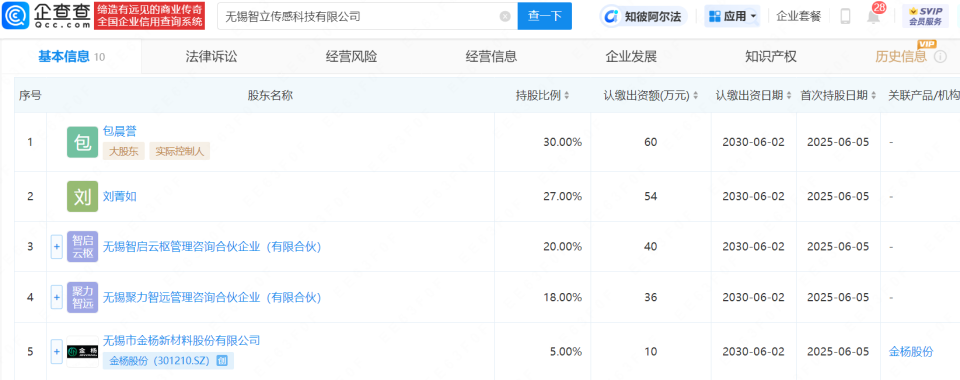This screenshot has width=960, height=380.
Task: Expand row 3 无锡智启云枢 shareholder details
Action: pos(57,247)
